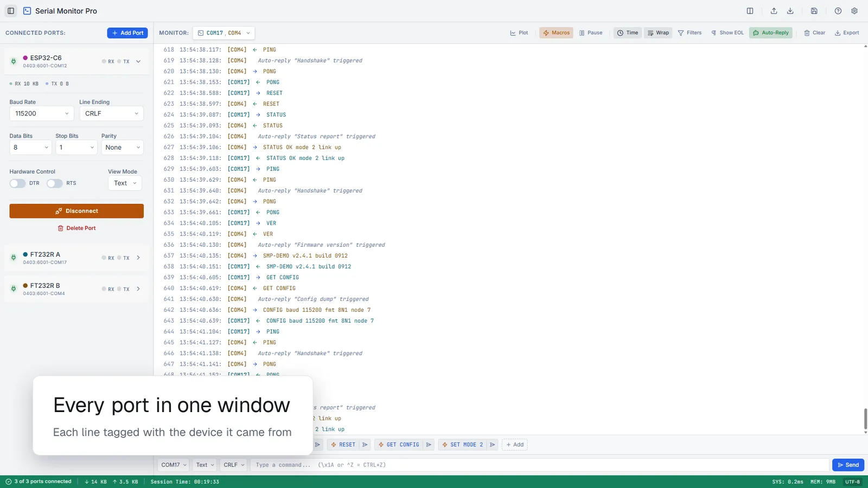Open the settings gear icon
Viewport: 868px width, 488px height.
click(854, 11)
